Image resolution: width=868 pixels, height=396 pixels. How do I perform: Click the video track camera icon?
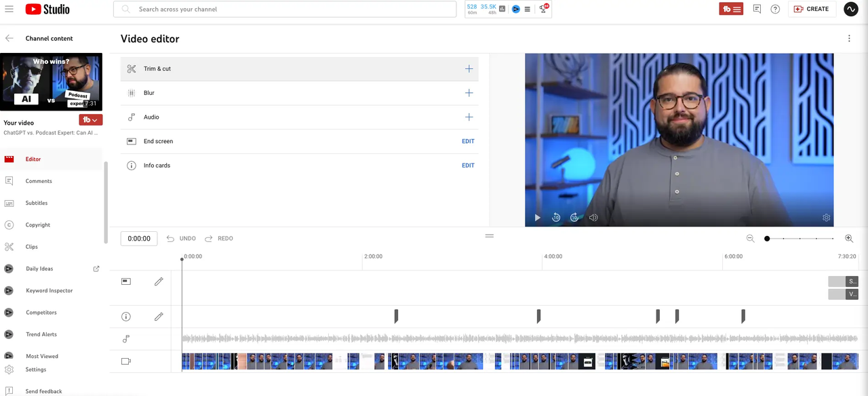point(126,361)
